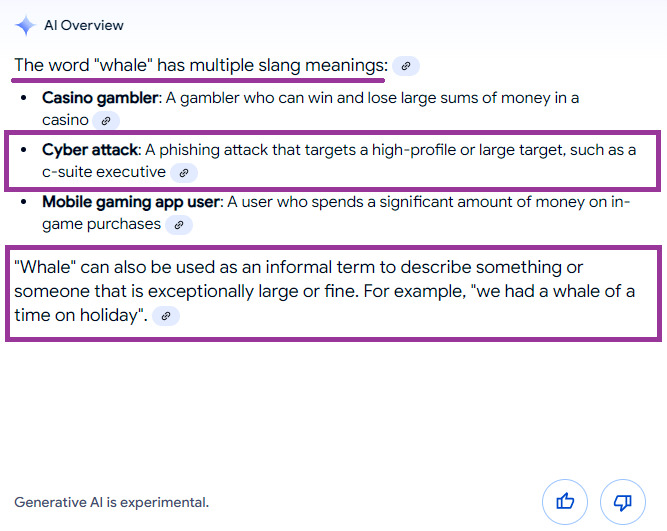The height and width of the screenshot is (531, 667).
Task: Open source link after "time on holiday"
Action: click(166, 316)
